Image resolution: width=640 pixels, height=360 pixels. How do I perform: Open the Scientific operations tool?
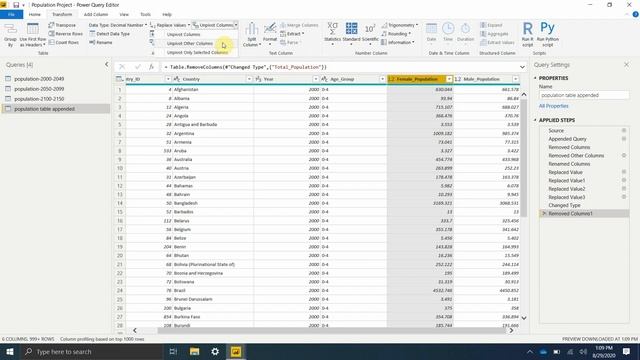point(370,33)
